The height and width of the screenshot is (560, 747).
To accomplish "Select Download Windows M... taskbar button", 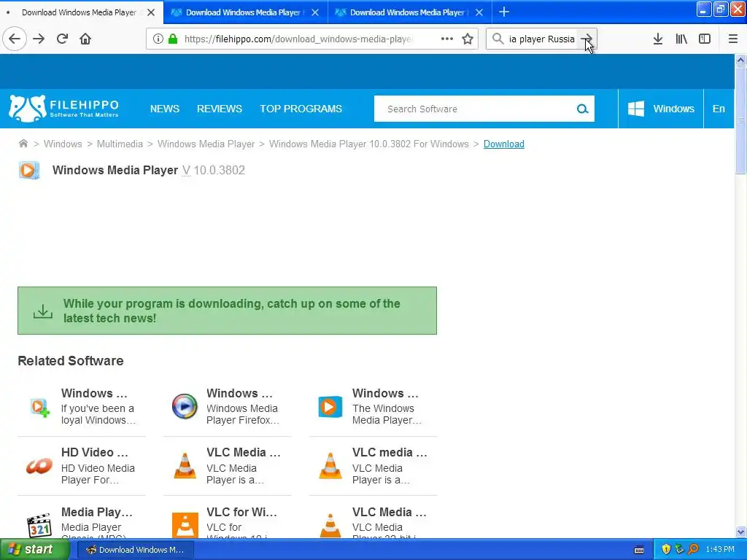I will click(135, 550).
